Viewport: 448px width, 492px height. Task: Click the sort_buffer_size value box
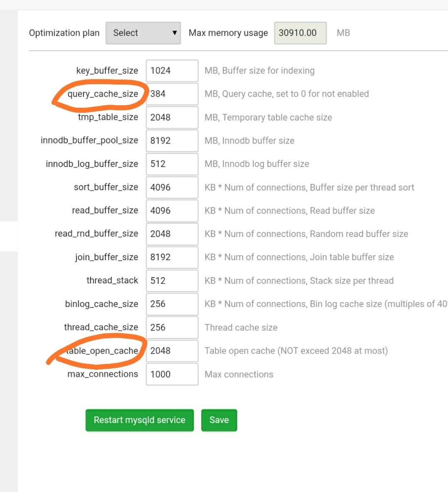coord(172,187)
